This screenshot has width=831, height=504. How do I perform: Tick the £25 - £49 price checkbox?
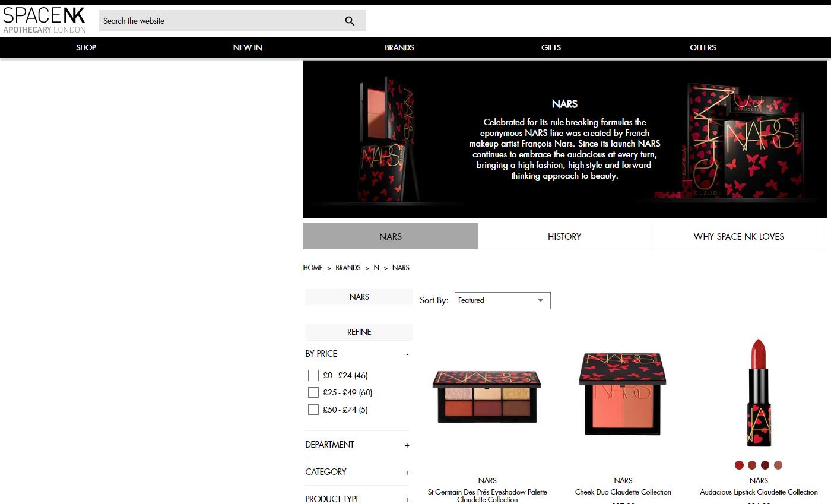click(x=313, y=392)
